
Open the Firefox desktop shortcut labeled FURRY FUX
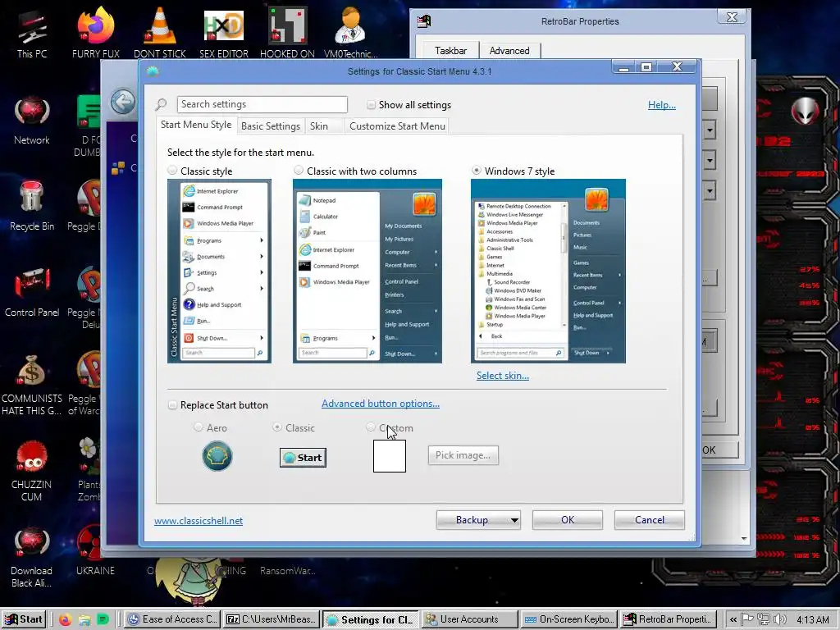tap(95, 33)
